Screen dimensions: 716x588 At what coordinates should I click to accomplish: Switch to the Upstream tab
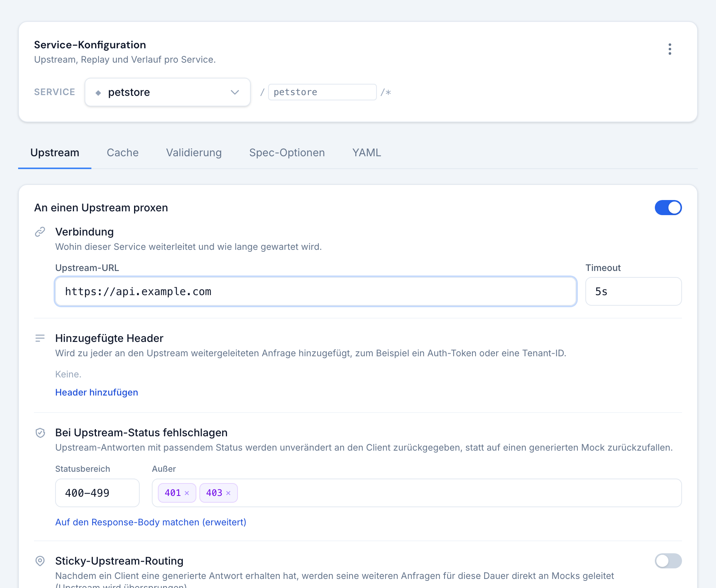click(55, 152)
